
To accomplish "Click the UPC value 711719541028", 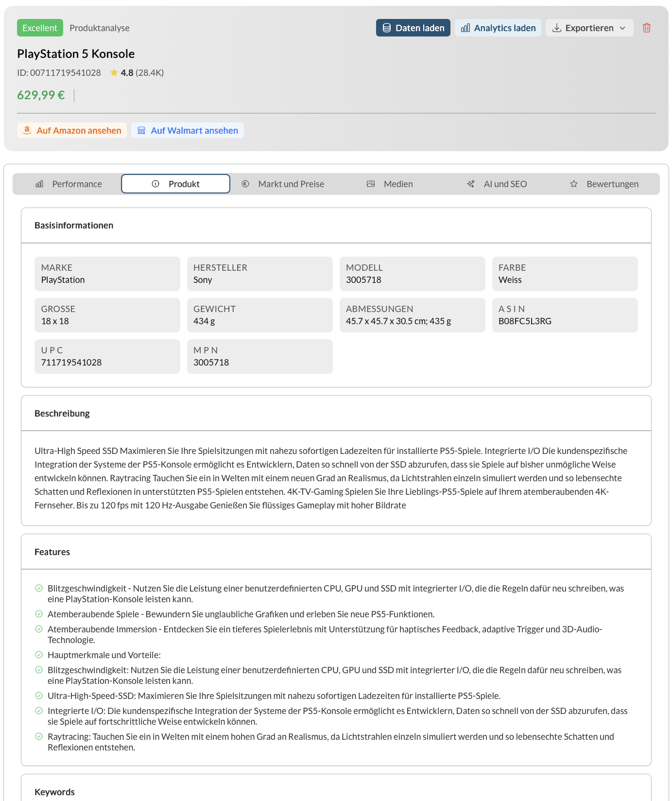I will coord(71,363).
